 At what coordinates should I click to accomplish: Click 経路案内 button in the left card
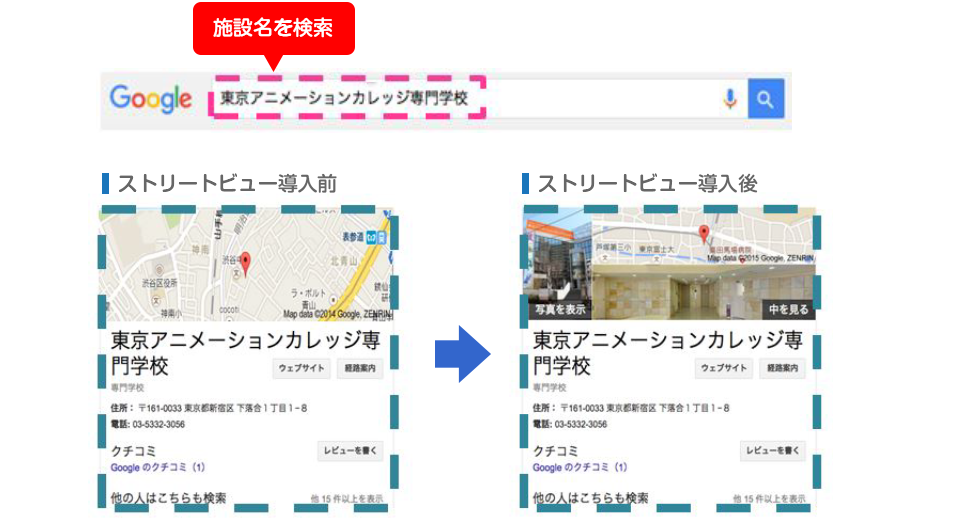(359, 368)
